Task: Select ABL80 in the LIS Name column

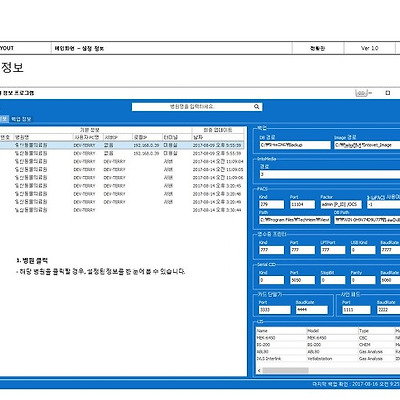Action: click(x=263, y=352)
